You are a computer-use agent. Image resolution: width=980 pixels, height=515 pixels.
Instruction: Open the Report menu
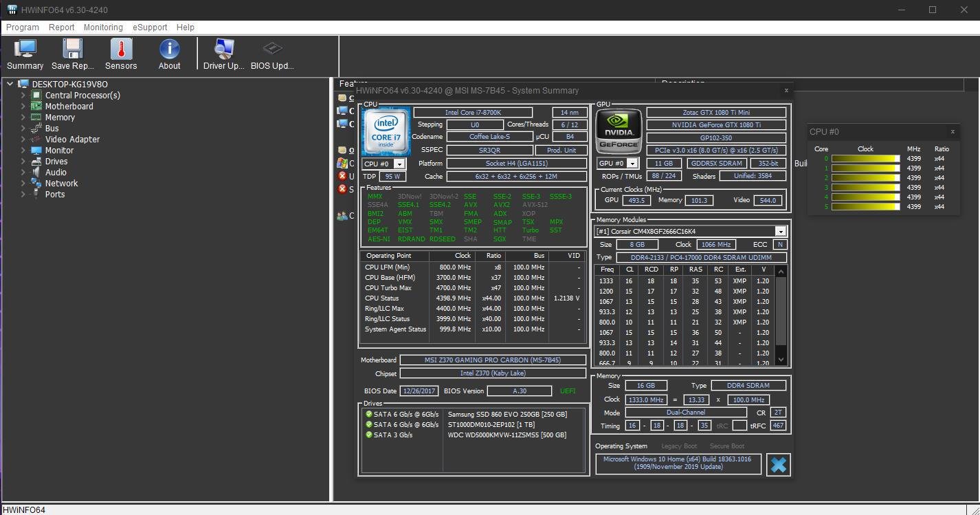tap(61, 28)
